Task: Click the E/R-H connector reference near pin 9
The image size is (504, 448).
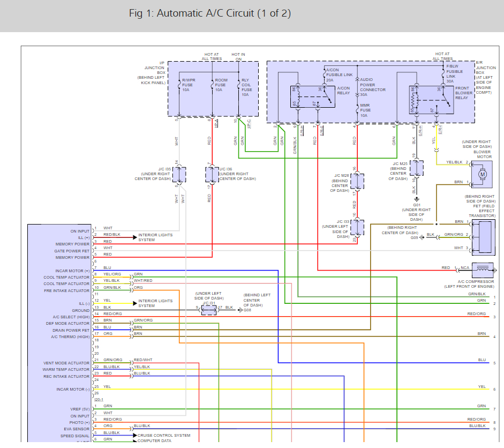Action: point(302,131)
